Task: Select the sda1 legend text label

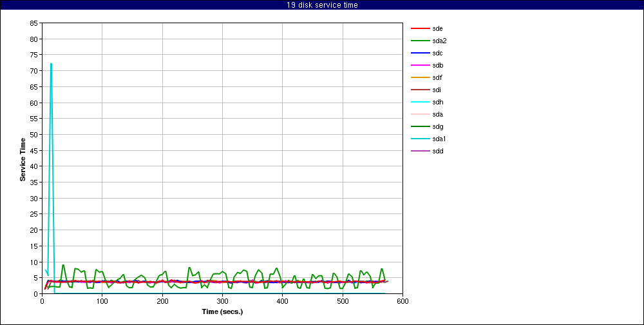Action: coord(439,139)
